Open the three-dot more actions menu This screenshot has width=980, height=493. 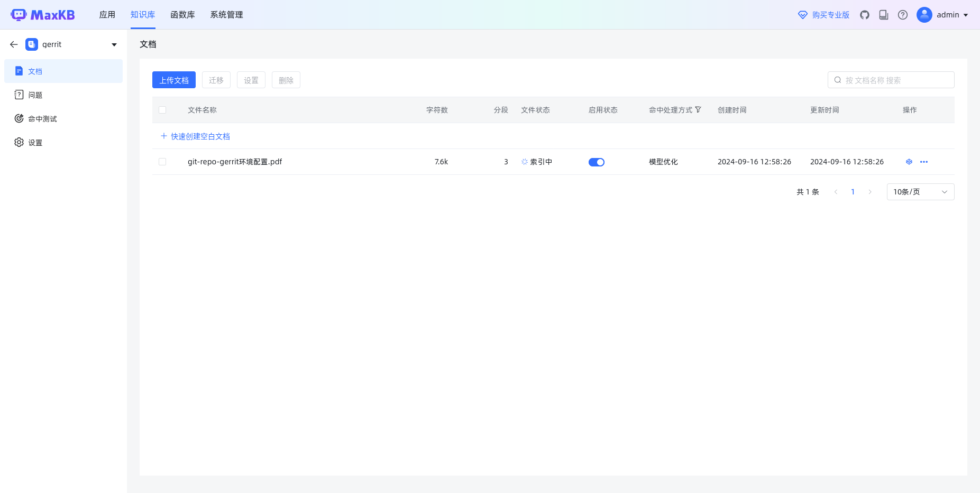pyautogui.click(x=924, y=162)
